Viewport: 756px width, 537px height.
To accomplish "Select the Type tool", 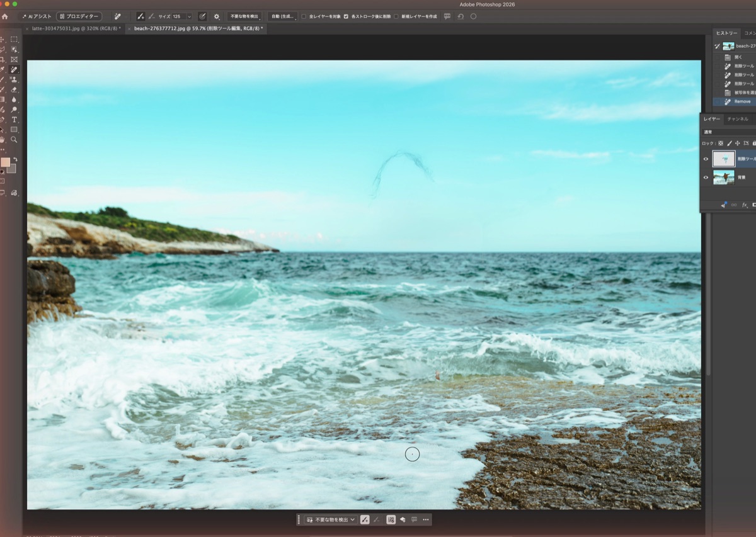I will (x=14, y=120).
